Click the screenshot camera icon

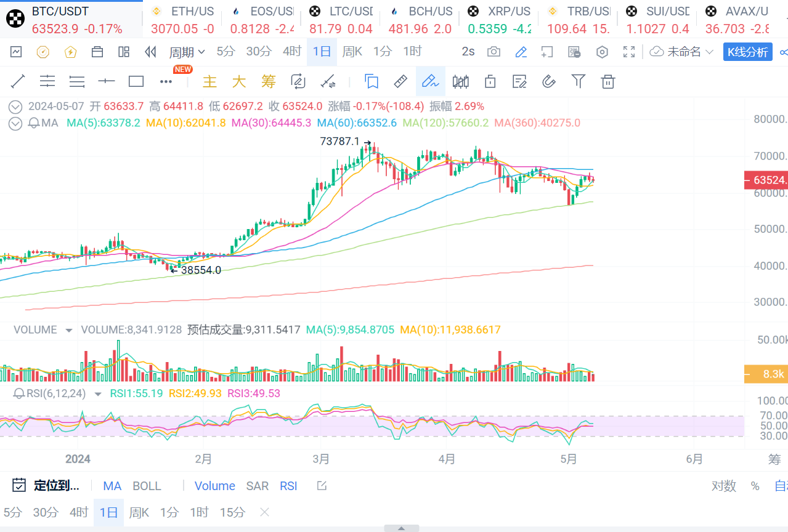[494, 52]
